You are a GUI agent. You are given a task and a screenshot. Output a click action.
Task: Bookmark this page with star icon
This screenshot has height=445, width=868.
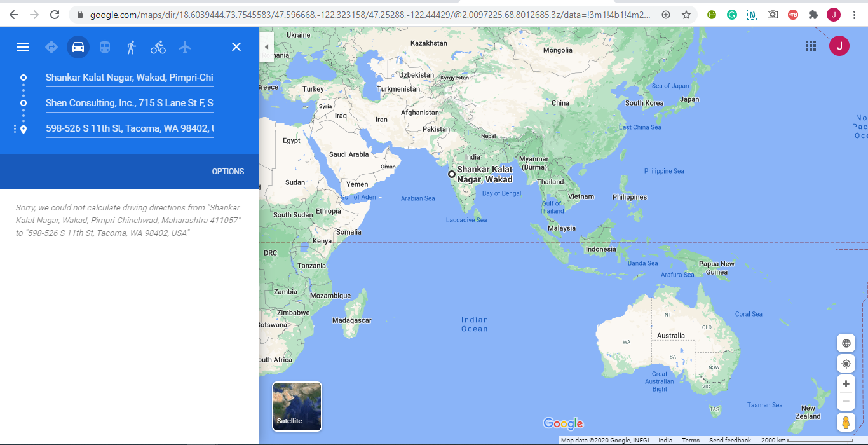686,15
